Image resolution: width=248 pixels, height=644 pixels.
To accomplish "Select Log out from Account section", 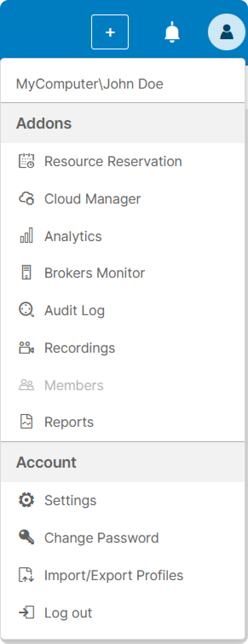I will [x=123, y=613].
